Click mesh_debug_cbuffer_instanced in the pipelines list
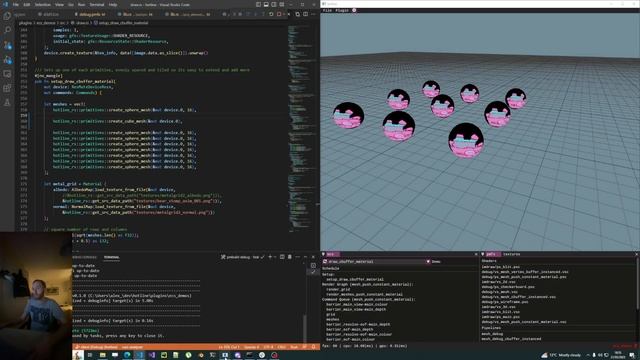The image size is (640, 360). 511,339
